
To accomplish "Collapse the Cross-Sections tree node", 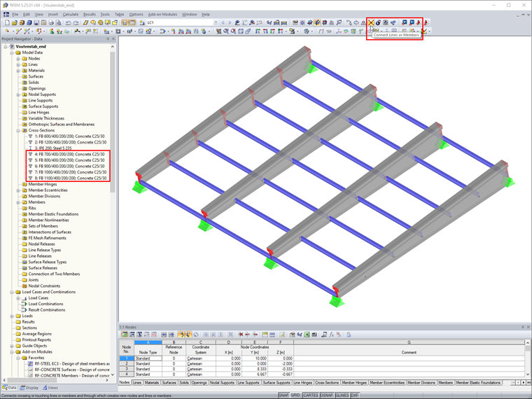I will click(x=18, y=130).
